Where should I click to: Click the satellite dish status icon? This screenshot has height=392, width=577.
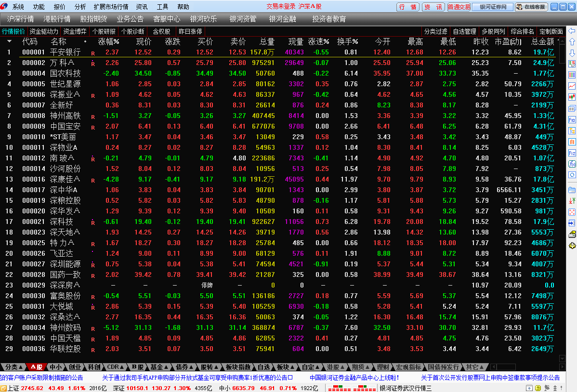point(547,388)
